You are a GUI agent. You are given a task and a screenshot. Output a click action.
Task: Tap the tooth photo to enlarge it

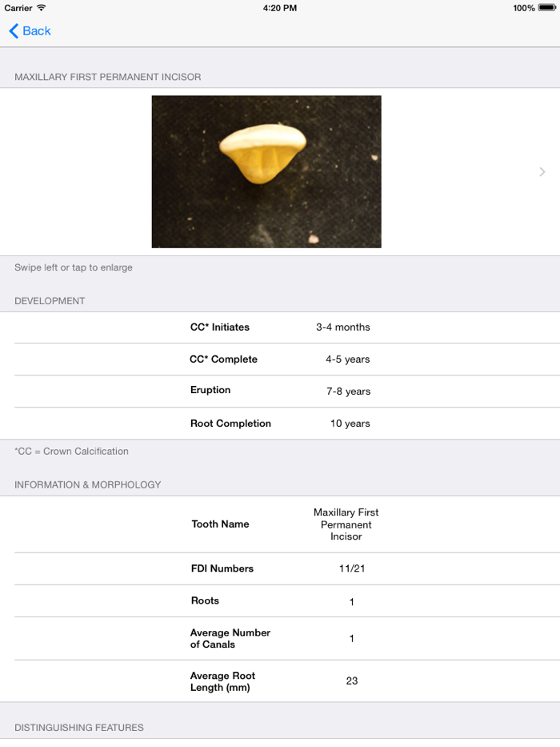click(x=266, y=171)
